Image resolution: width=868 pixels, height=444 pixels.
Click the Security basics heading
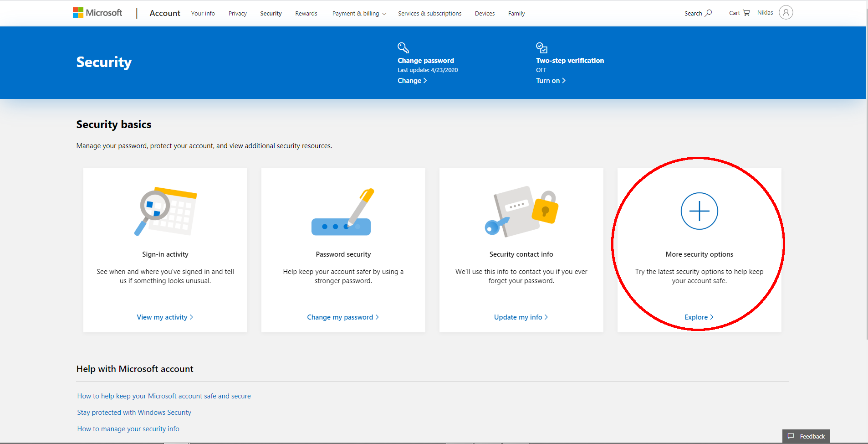[x=114, y=124]
